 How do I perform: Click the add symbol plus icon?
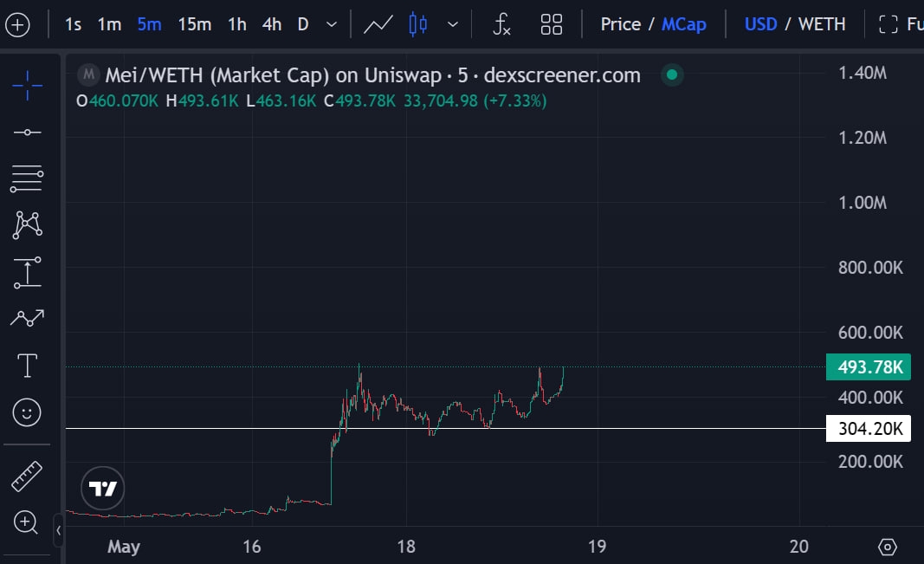(x=17, y=25)
